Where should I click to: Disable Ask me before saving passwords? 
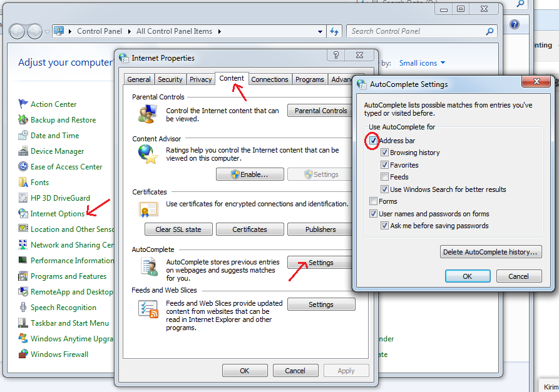384,226
